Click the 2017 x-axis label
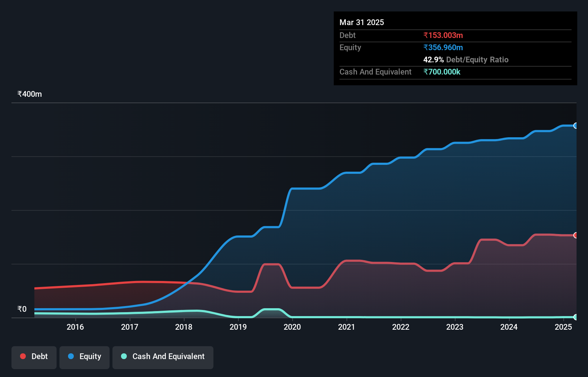Screen dimensions: 588x377 (x=130, y=327)
